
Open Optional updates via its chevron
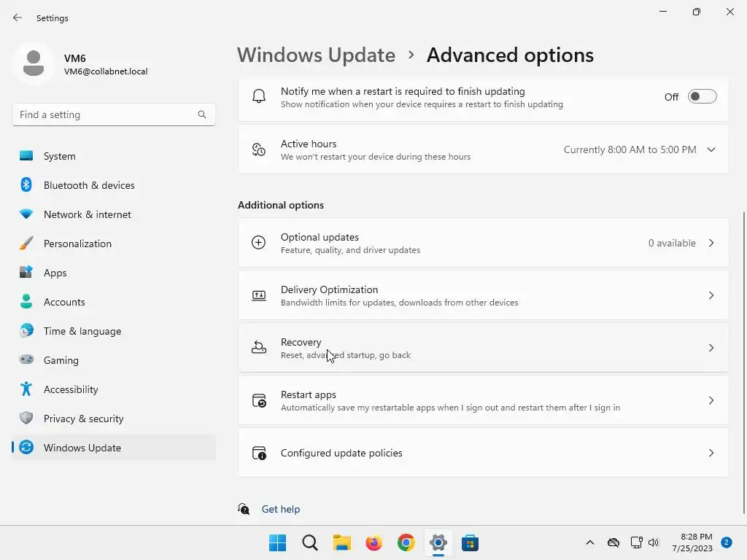711,243
